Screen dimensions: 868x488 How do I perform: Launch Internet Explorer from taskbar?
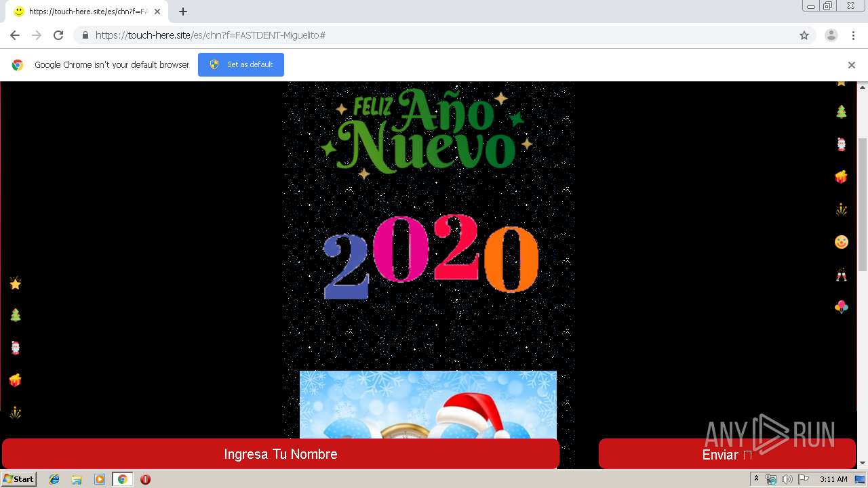pyautogui.click(x=54, y=479)
